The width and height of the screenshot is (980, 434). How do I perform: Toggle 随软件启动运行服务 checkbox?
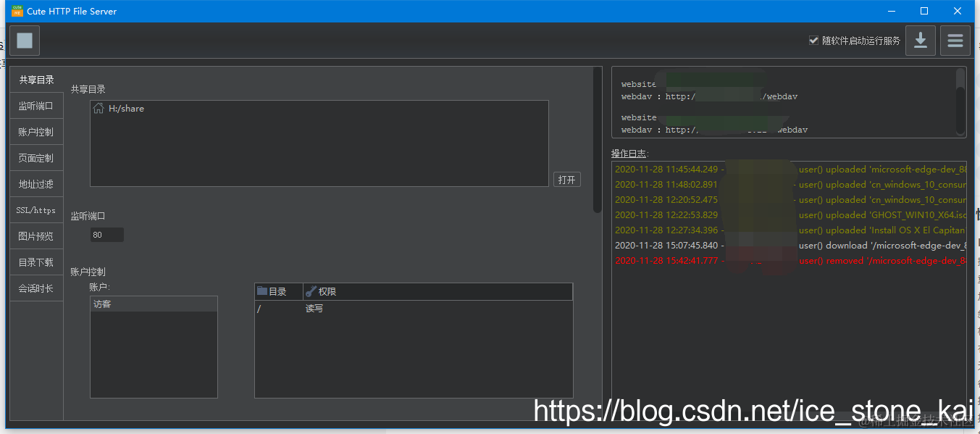click(x=813, y=41)
